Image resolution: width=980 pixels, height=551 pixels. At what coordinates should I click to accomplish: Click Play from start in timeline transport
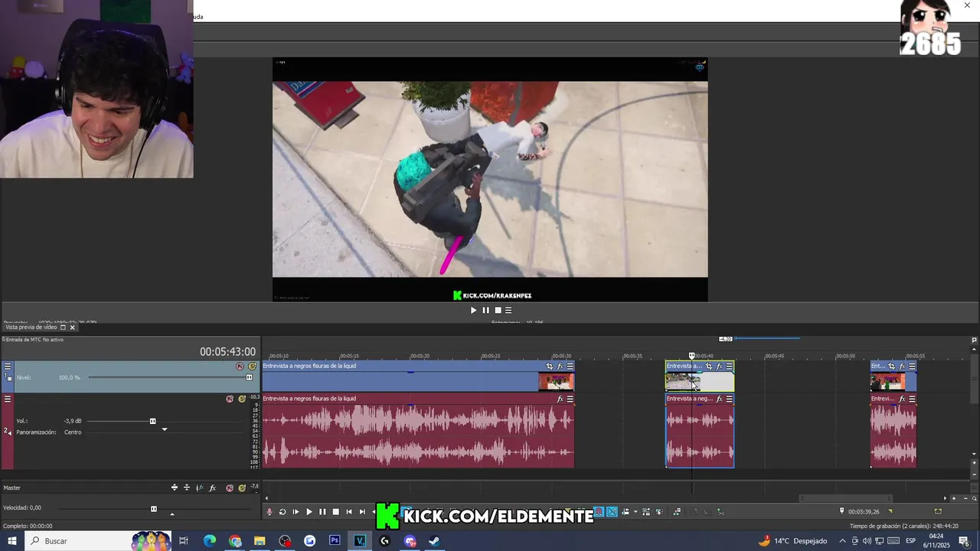(296, 512)
